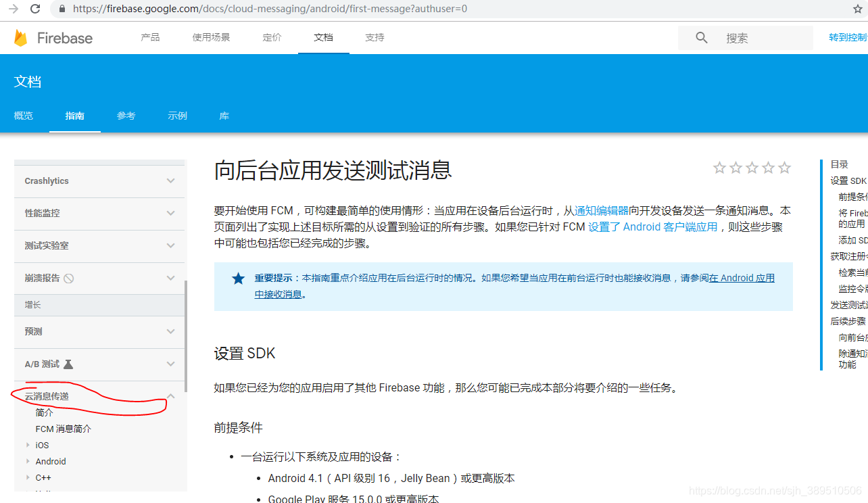Click the 转到控制台 link
Viewport: 868px width, 503px height.
coord(848,37)
